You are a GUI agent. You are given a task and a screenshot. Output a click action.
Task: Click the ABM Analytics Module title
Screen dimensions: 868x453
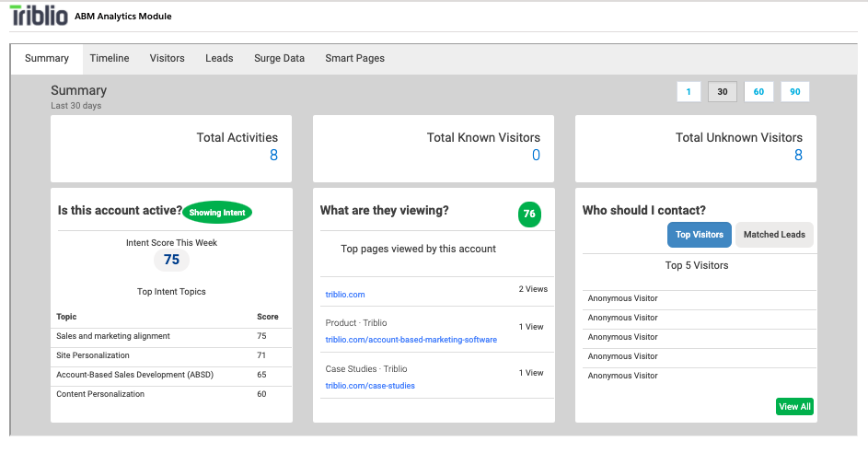pyautogui.click(x=123, y=17)
